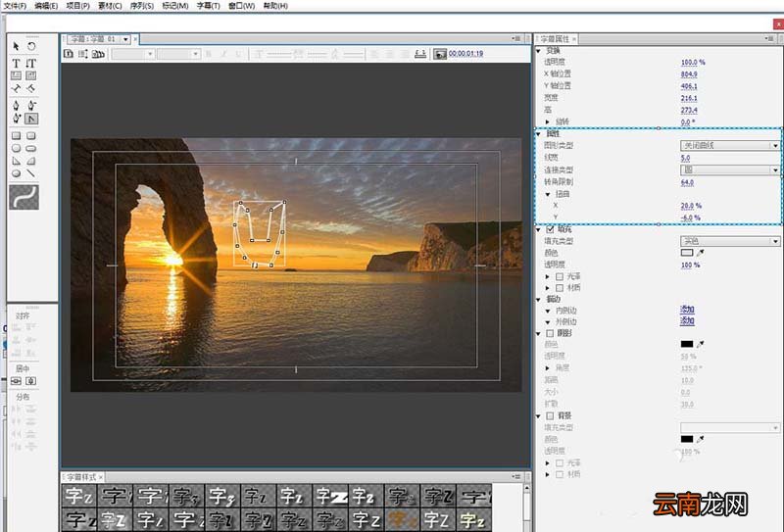
Task: Enable the 光泽 sheen checkbox under fill
Action: (x=560, y=276)
